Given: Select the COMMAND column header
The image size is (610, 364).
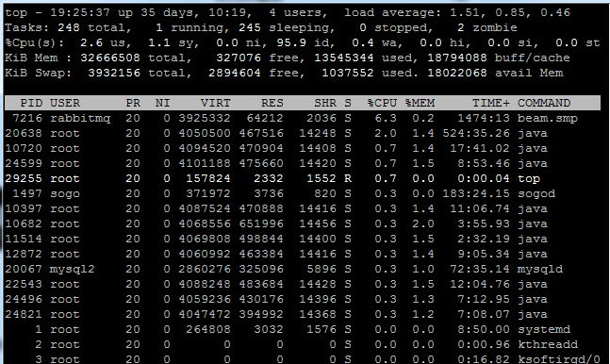Looking at the screenshot, I should (544, 103).
